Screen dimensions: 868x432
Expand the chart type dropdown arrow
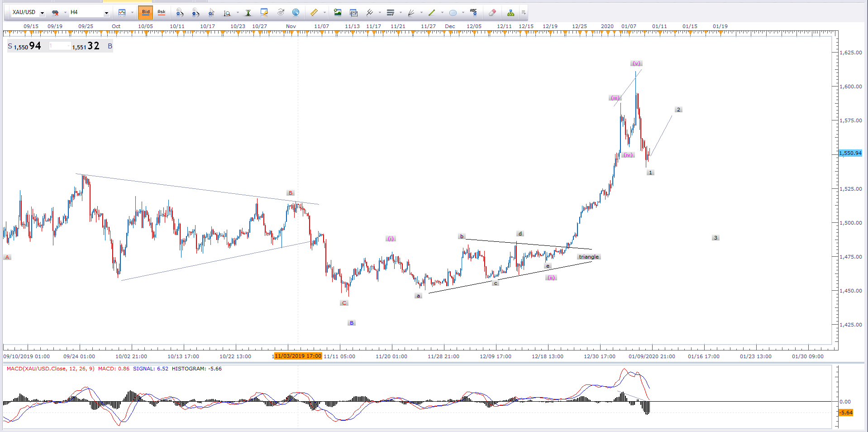[132, 13]
